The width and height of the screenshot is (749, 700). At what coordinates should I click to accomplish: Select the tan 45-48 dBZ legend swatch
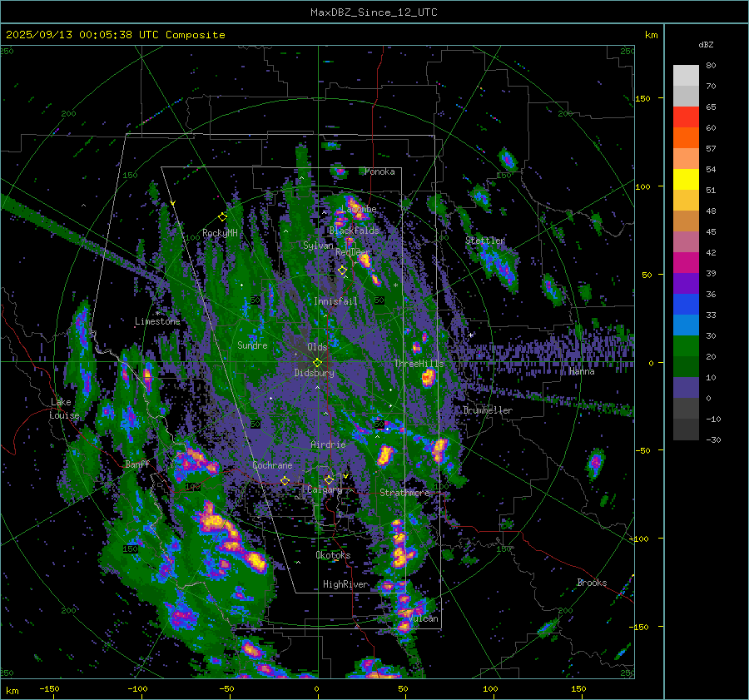[x=686, y=221]
